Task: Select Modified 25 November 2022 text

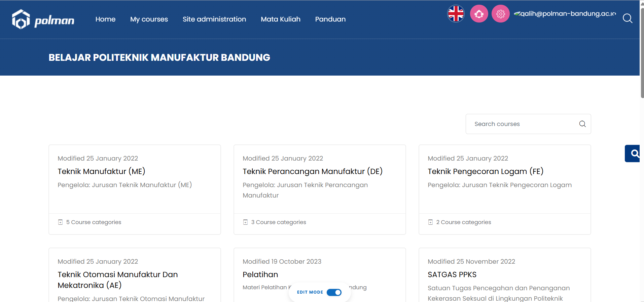Action: point(471,261)
